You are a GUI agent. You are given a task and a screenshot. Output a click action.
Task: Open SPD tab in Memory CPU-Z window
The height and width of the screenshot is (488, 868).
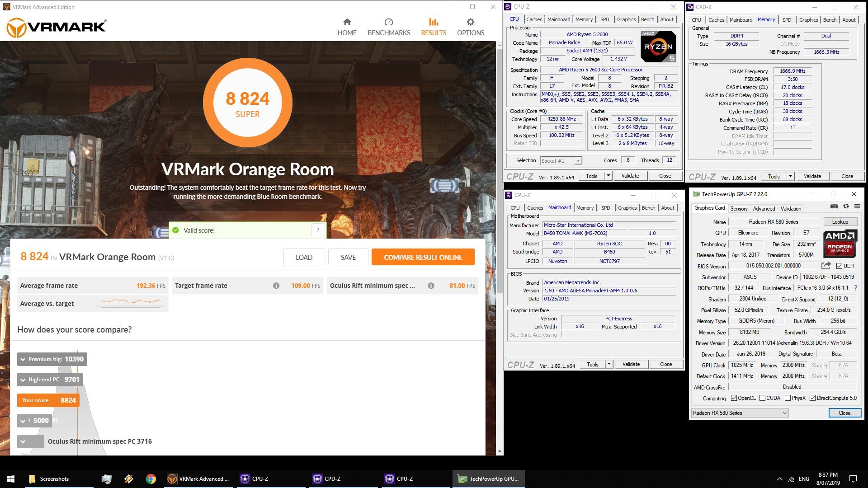click(x=787, y=20)
